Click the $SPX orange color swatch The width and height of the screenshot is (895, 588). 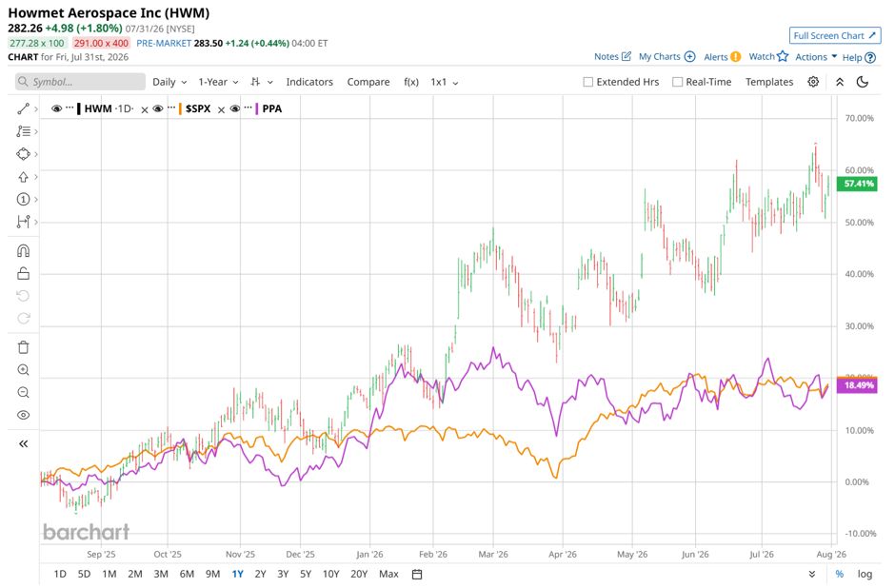180,108
